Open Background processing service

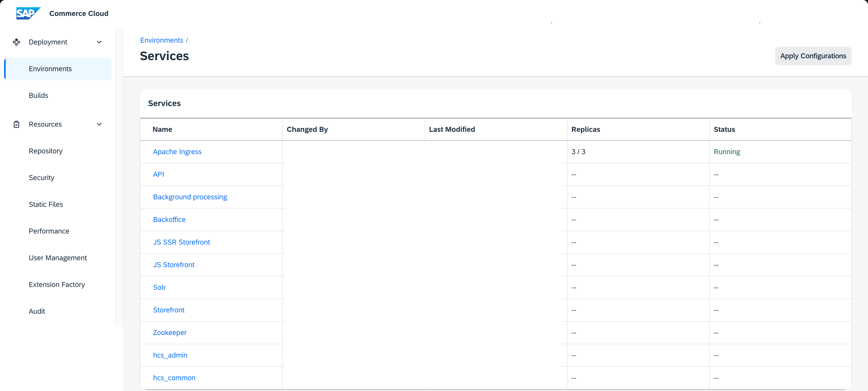click(190, 197)
